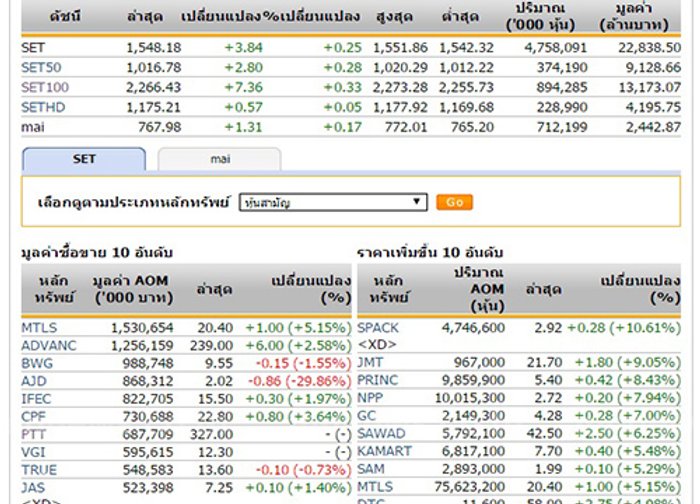
Task: Open the TRUE stock link
Action: click(39, 470)
